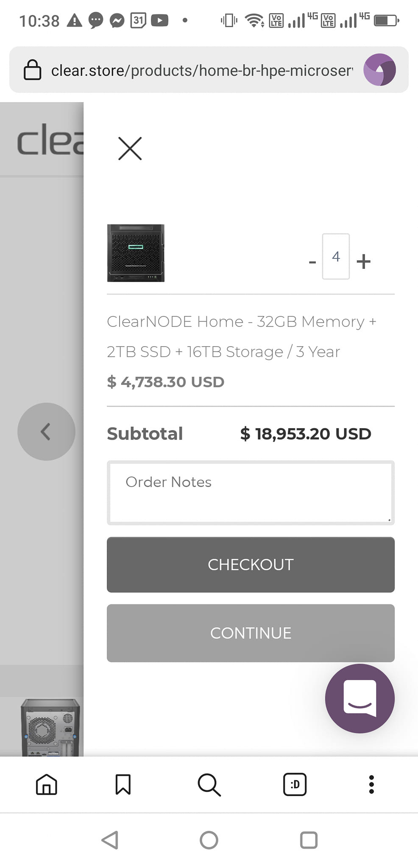The height and width of the screenshot is (868, 418).
Task: Tap the browser search icon
Action: point(209,785)
